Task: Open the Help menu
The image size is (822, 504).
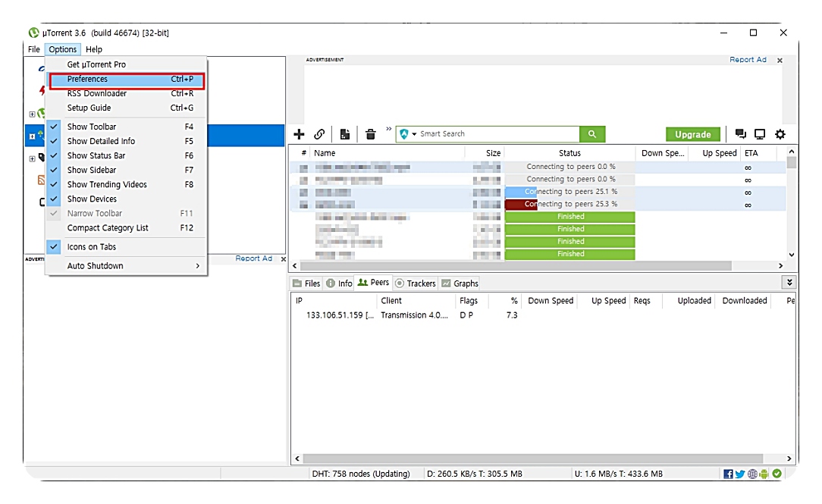Action: tap(94, 49)
